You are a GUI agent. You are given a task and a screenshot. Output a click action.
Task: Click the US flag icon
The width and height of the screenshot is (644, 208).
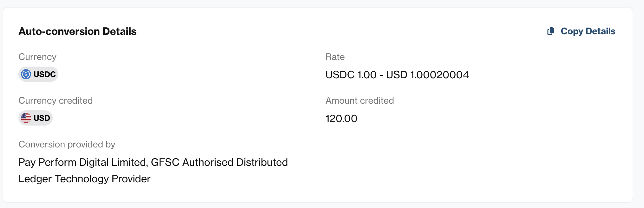coord(26,118)
